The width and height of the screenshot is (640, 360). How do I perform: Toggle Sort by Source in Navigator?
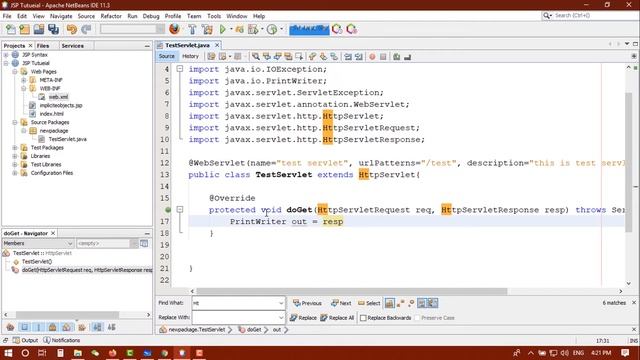[111, 327]
